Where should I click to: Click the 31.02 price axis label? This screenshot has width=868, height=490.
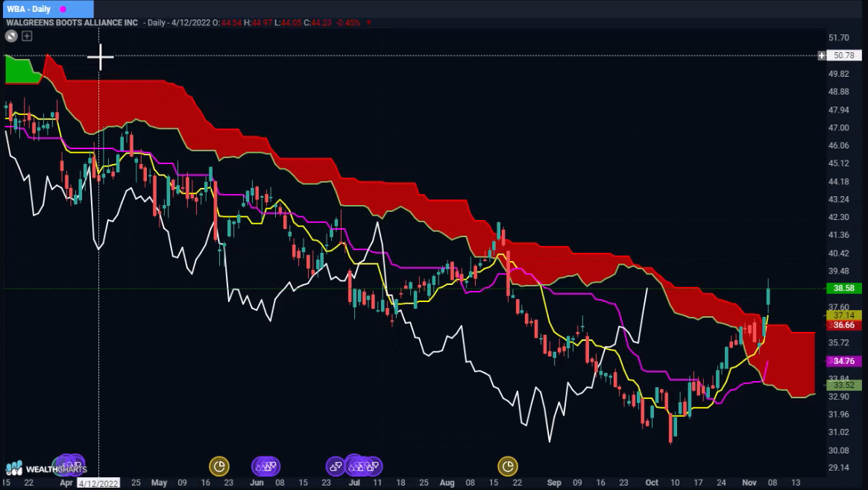839,433
